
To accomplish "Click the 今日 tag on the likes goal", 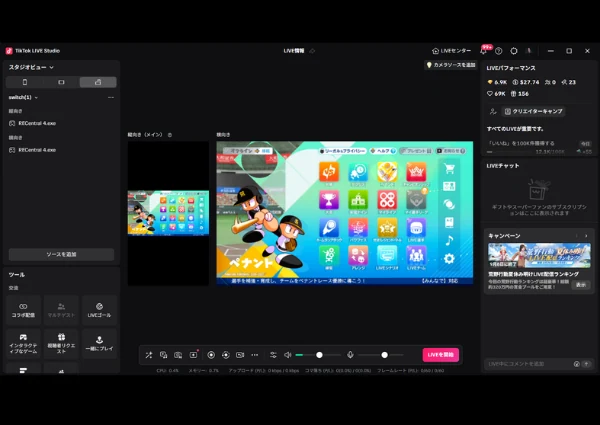I will coord(585,143).
